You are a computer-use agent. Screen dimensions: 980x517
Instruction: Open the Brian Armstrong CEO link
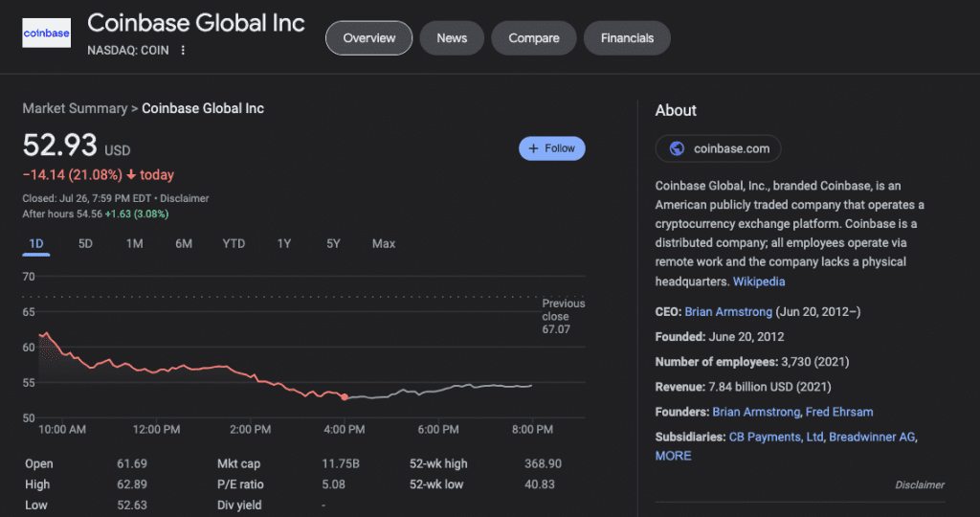pyautogui.click(x=728, y=311)
